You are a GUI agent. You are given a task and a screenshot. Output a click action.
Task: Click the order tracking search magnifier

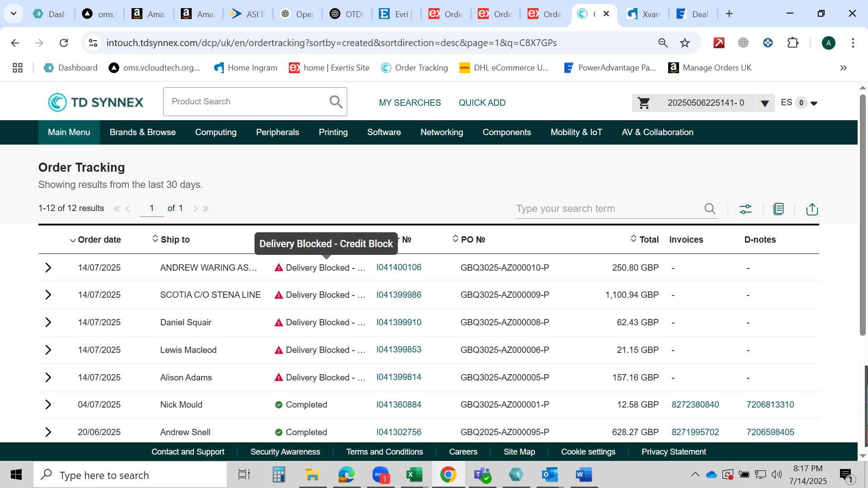[710, 208]
